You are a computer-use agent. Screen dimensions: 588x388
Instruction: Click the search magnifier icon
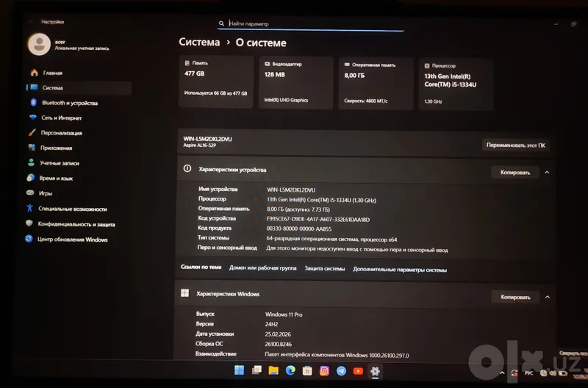pos(221,24)
